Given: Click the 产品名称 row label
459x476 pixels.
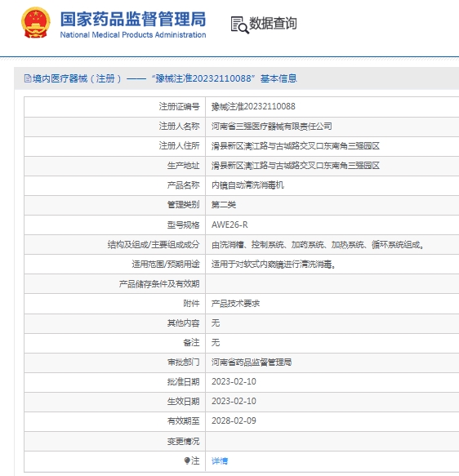Looking at the screenshot, I should 183,185.
